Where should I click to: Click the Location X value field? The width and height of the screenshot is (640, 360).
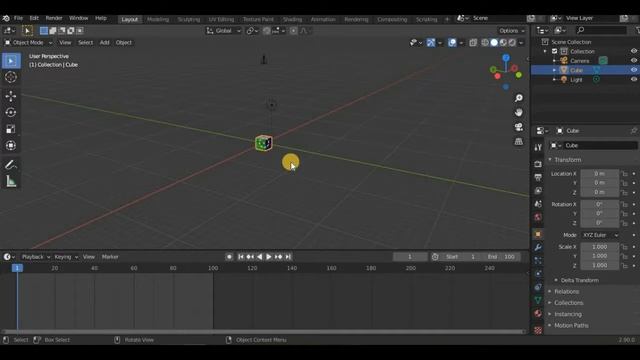tap(600, 173)
